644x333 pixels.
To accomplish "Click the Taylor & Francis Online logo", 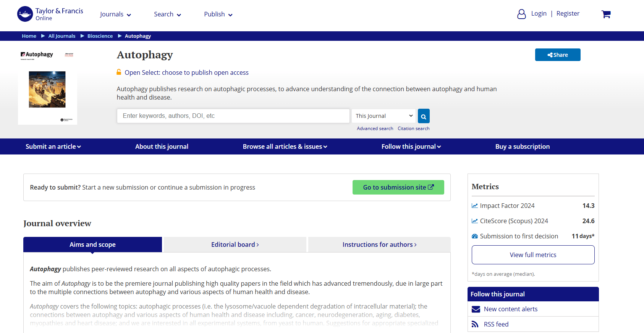I will pos(50,14).
